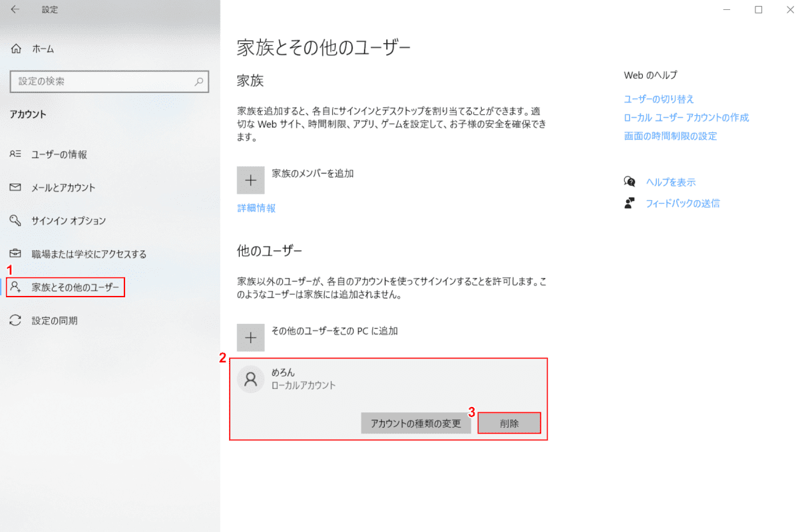804x532 pixels.
Task: Select the ユーザーの情報 person-card icon
Action: pyautogui.click(x=16, y=154)
